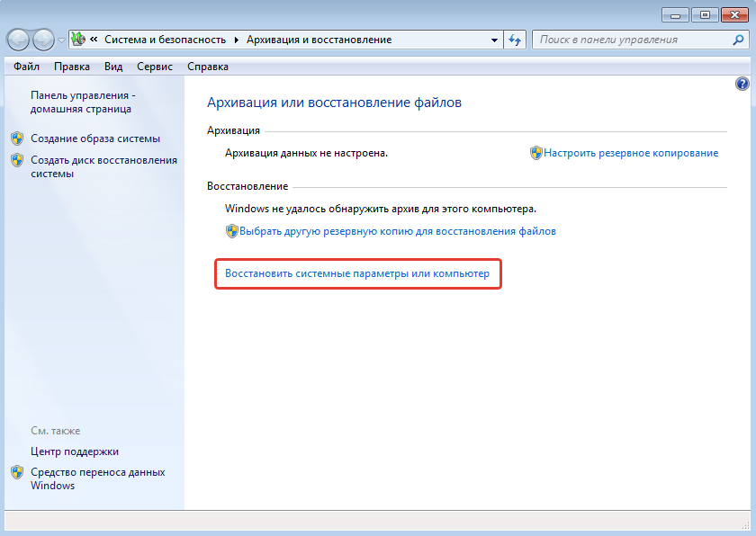The width and height of the screenshot is (756, 536).
Task: Click the double chevron in the address bar
Action: coord(94,40)
